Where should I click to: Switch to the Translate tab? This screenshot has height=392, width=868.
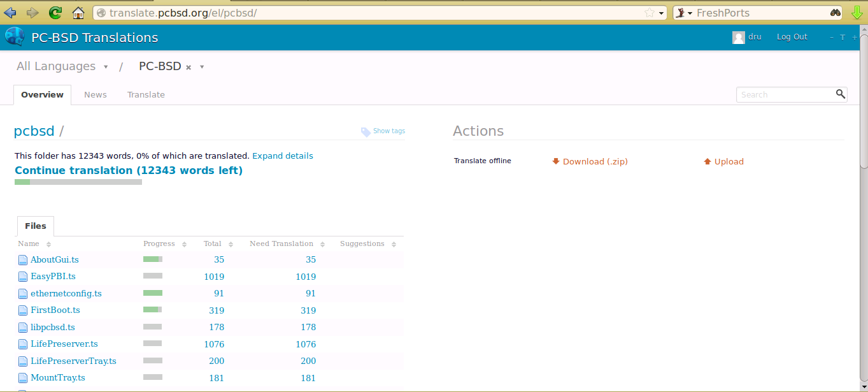point(146,94)
